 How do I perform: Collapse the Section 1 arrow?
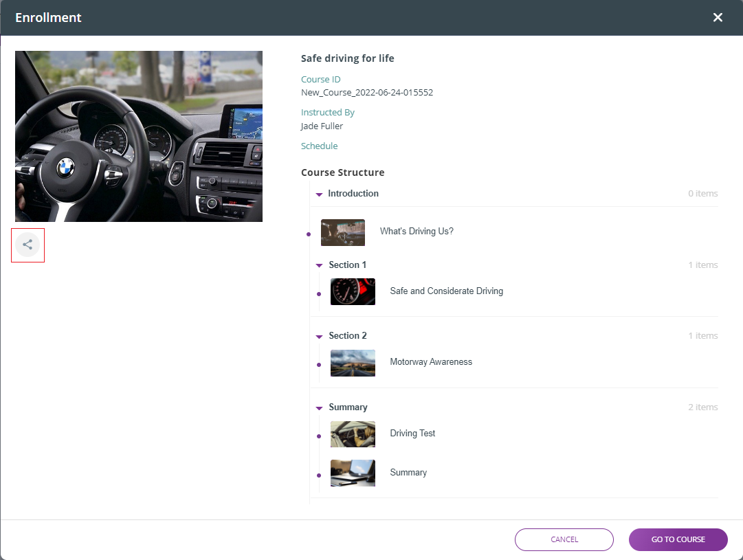pyautogui.click(x=319, y=265)
